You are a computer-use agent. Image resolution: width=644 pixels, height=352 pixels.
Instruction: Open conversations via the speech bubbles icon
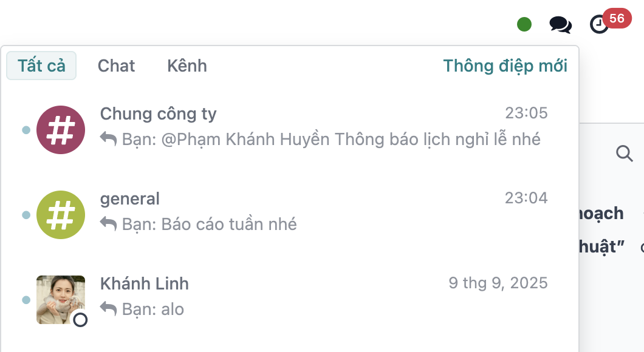560,25
